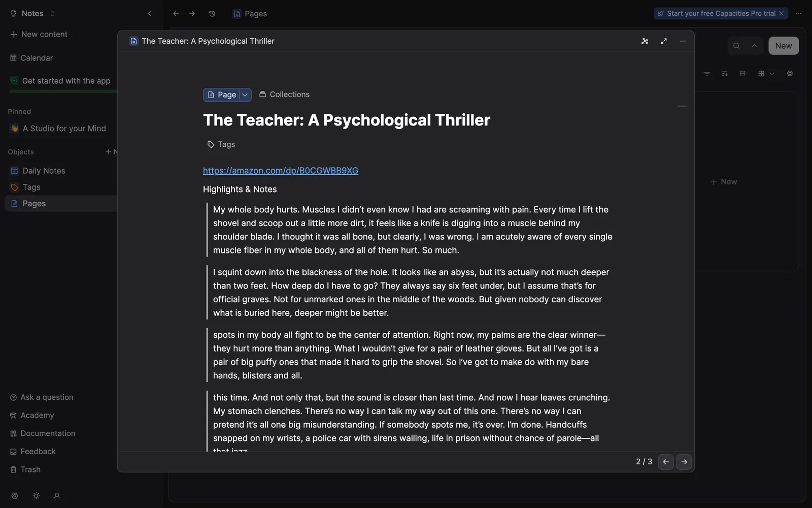Open Documentation in sidebar
Viewport: 812px width, 508px height.
43,433
